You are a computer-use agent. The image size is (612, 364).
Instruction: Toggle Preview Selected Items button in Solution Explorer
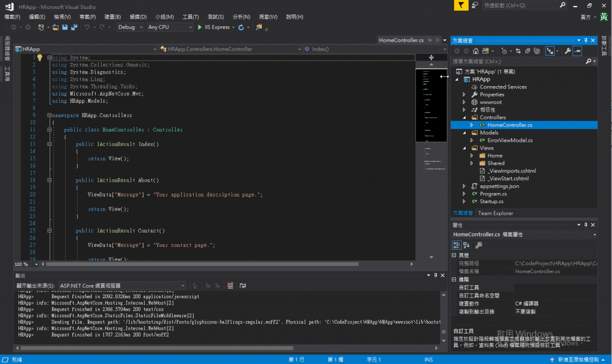(578, 51)
